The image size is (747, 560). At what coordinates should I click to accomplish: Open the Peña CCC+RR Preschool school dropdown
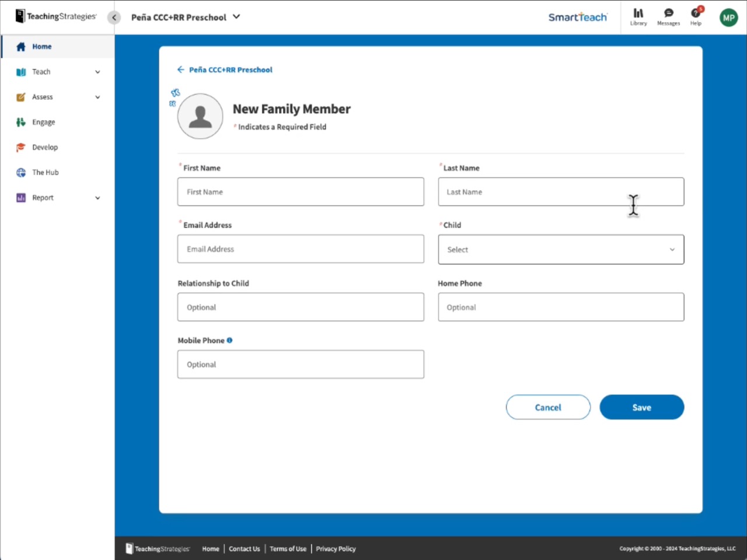point(236,17)
